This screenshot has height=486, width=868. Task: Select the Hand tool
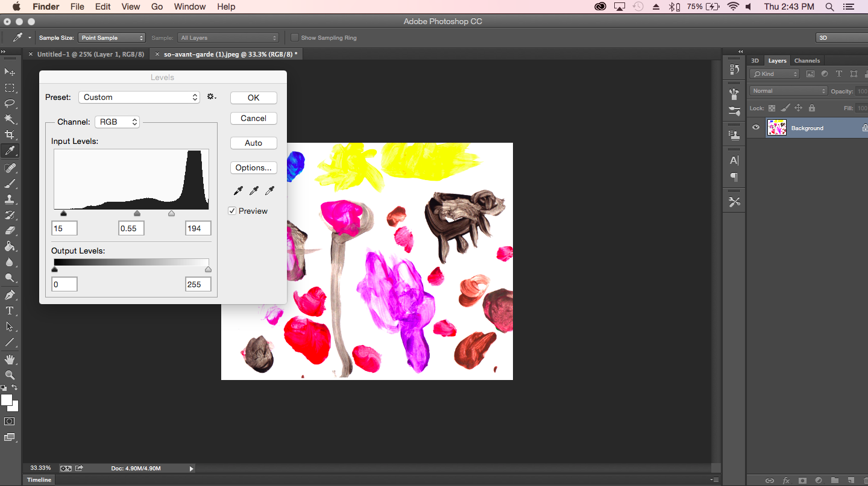pyautogui.click(x=10, y=360)
